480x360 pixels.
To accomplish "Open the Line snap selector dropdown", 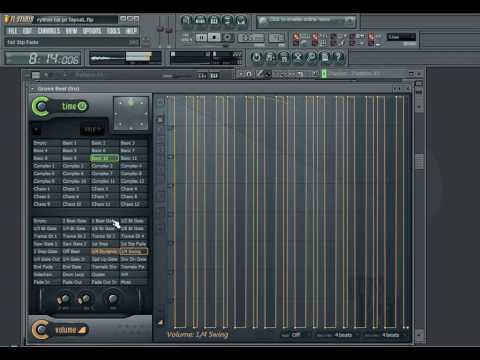I will coord(402,37).
